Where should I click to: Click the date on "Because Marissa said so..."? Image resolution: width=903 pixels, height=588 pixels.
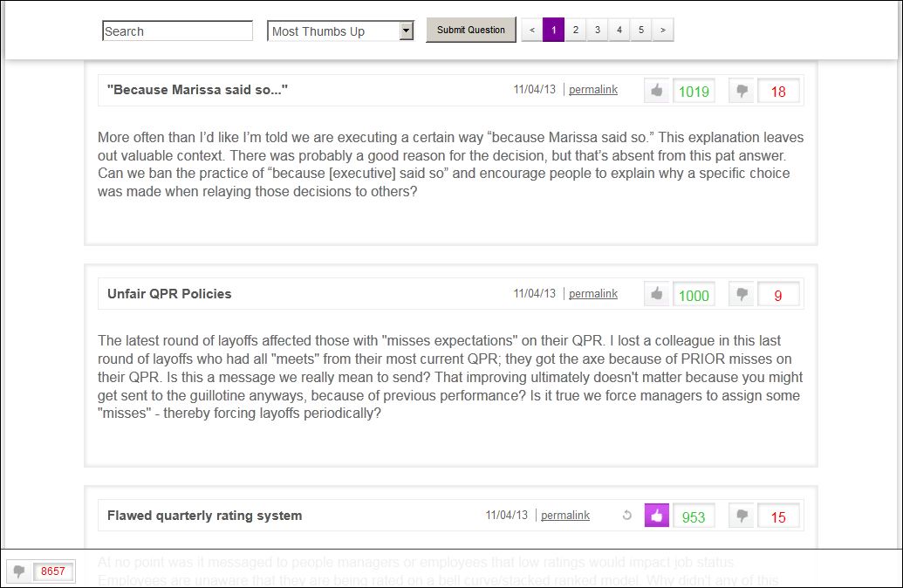click(535, 90)
